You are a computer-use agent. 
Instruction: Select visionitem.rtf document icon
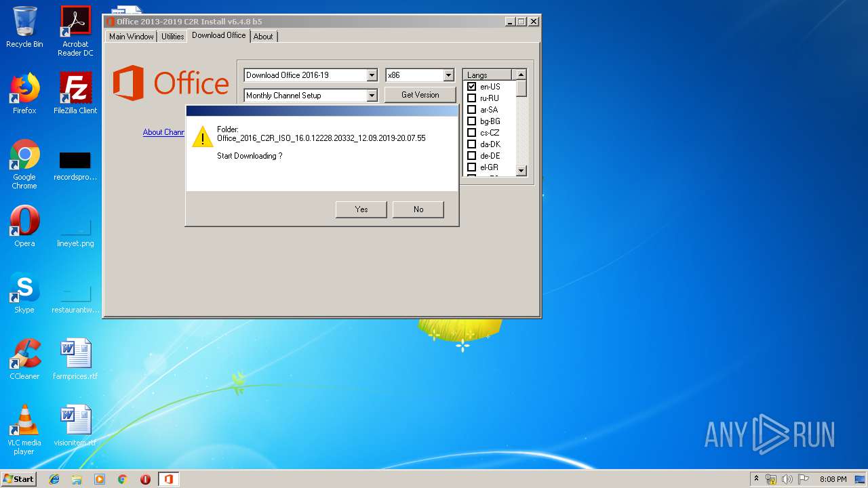coord(75,426)
